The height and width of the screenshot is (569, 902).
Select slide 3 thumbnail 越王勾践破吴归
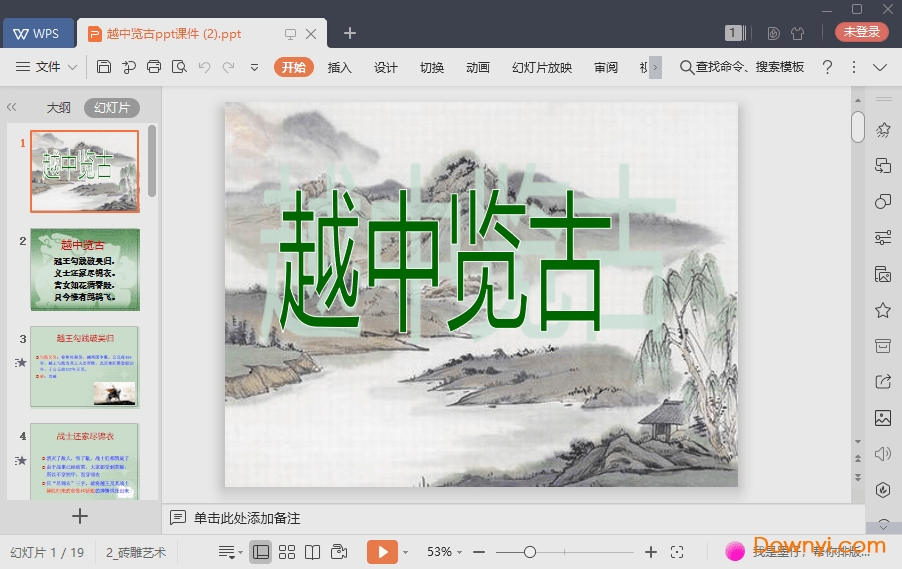[x=85, y=367]
